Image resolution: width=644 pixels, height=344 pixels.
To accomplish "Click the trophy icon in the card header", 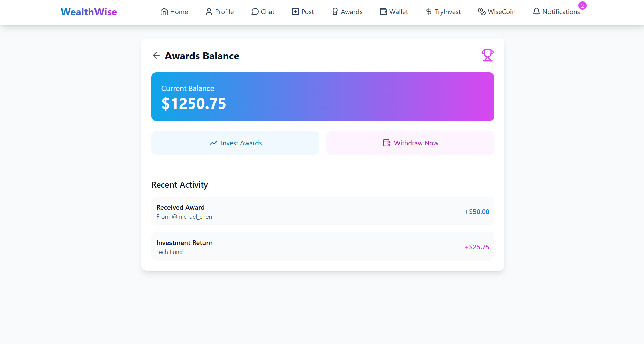I will point(487,55).
